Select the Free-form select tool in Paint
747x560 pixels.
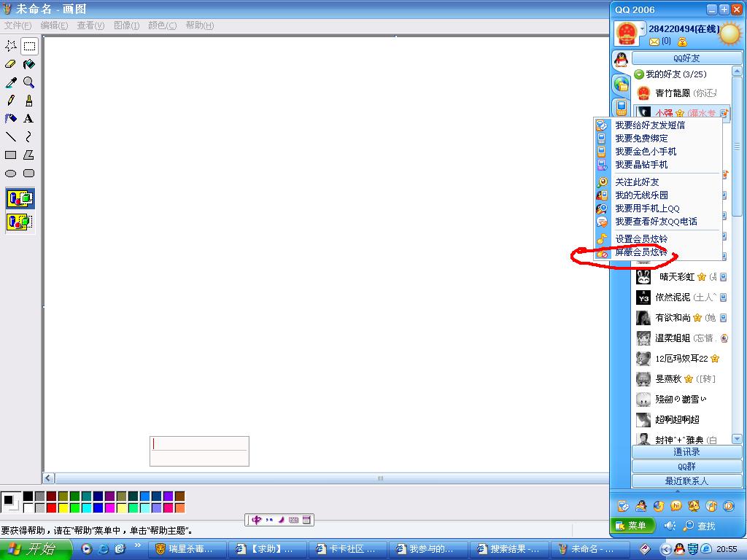point(11,46)
